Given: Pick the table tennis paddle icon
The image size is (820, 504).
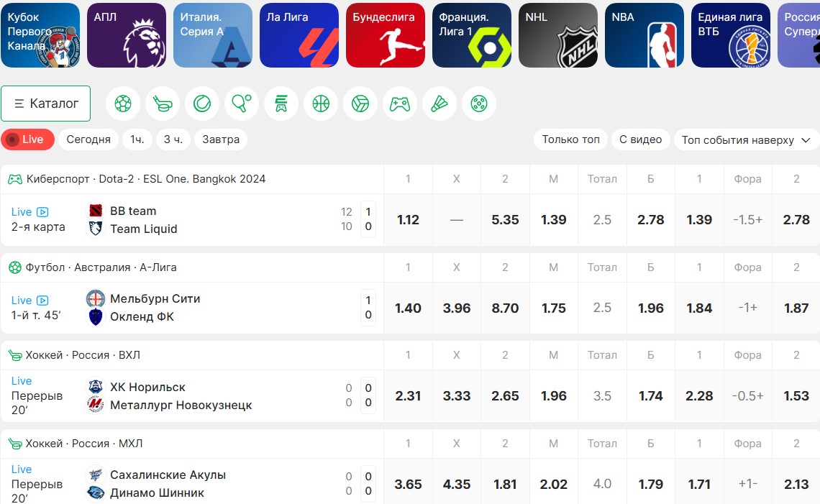Looking at the screenshot, I should coord(242,104).
